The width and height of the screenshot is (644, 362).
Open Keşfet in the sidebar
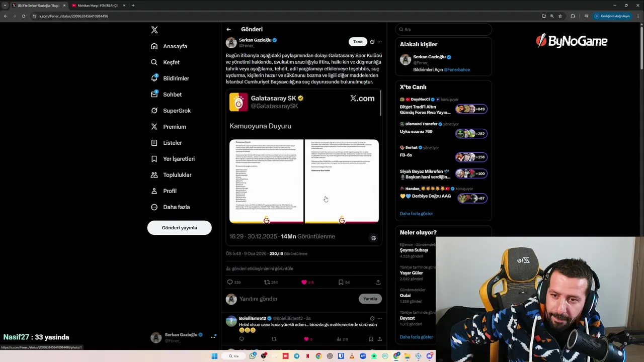[165, 62]
